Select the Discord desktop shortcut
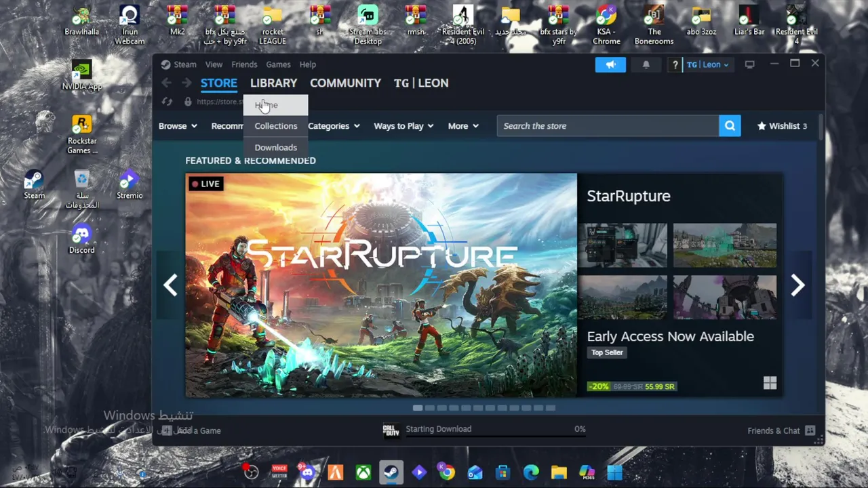 click(82, 239)
